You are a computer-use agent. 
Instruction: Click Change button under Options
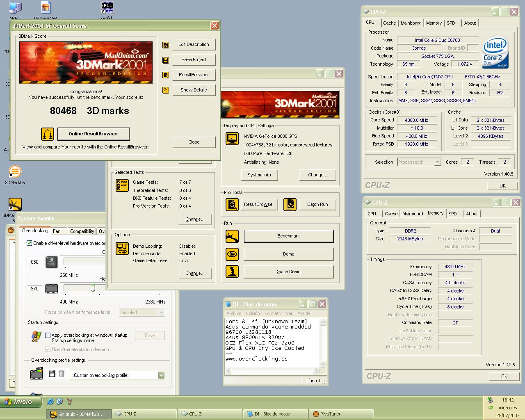point(195,273)
